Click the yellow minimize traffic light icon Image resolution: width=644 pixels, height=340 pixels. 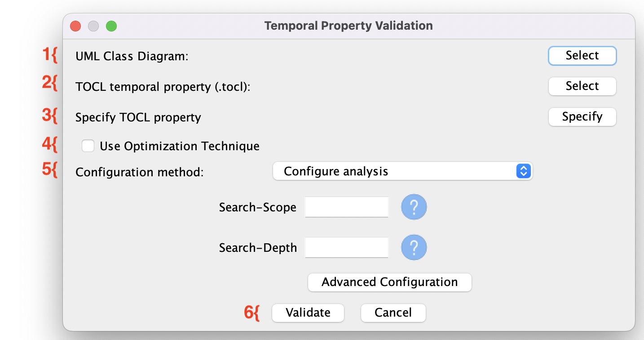pos(93,26)
